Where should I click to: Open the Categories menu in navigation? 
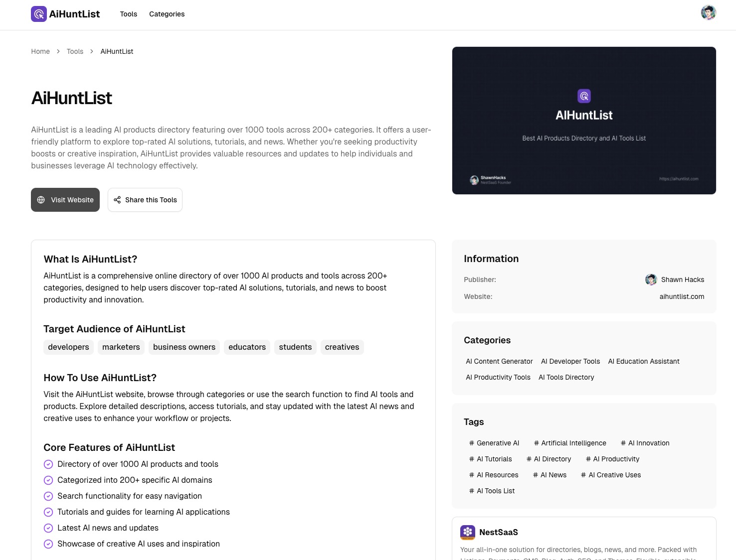[167, 14]
